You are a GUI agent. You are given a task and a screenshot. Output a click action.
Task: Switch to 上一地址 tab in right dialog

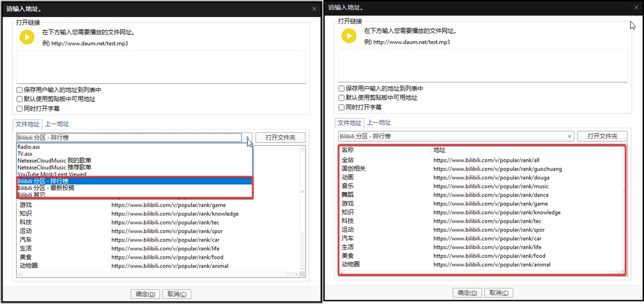point(379,123)
